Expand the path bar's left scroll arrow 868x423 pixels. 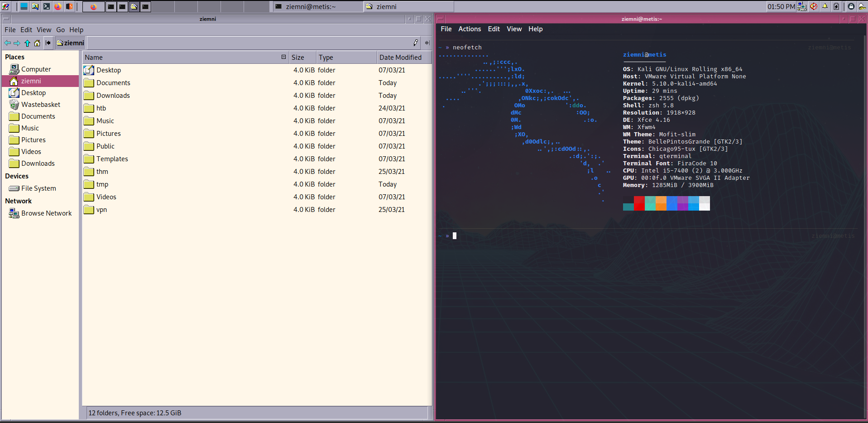(48, 43)
